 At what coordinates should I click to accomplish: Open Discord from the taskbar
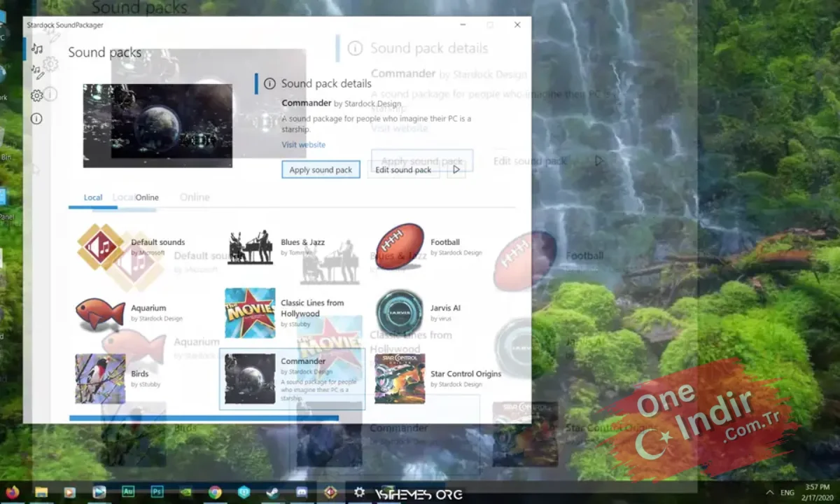302,492
